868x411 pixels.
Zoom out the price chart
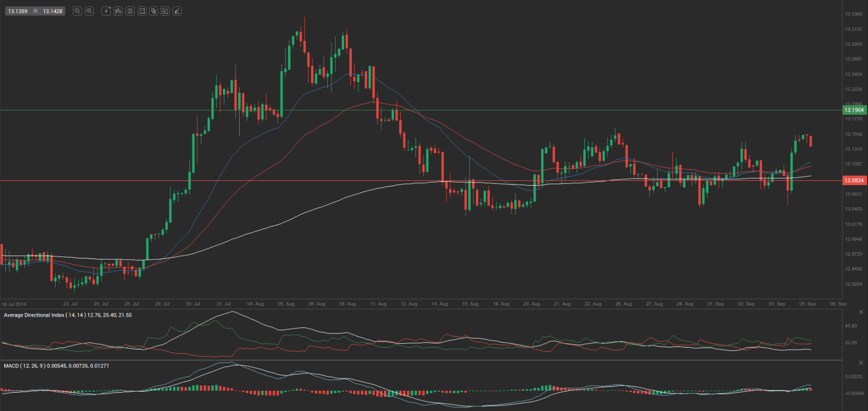77,11
